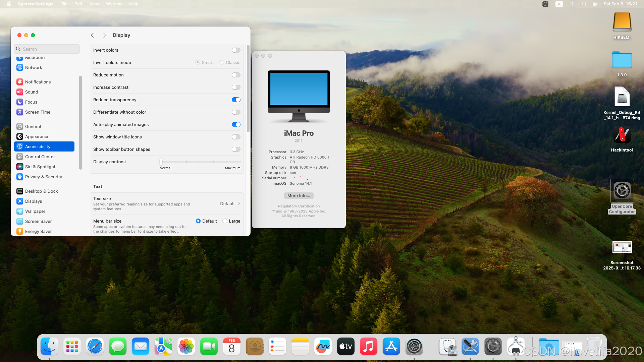This screenshot has height=362, width=644.
Task: Open Wallpaper settings
Action: [35, 211]
